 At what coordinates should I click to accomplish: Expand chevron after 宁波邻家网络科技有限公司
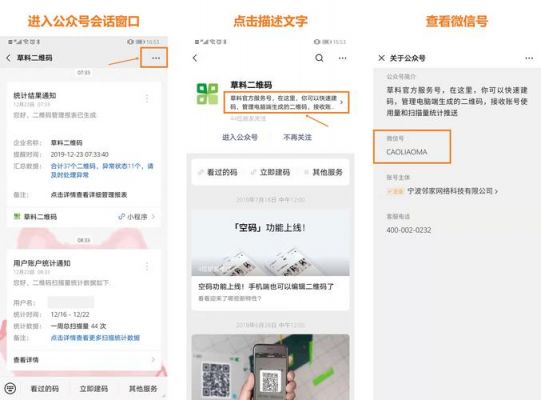click(496, 191)
